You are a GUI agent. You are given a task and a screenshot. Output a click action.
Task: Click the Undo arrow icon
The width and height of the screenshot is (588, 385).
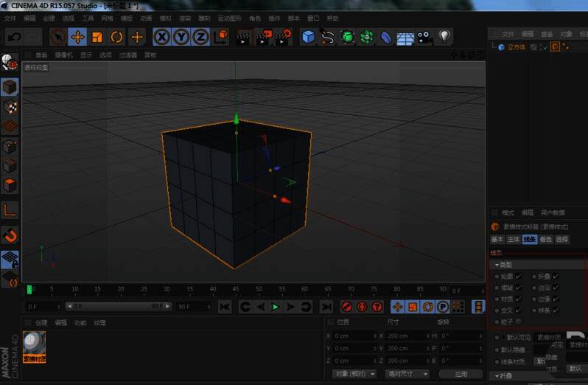[x=13, y=36]
